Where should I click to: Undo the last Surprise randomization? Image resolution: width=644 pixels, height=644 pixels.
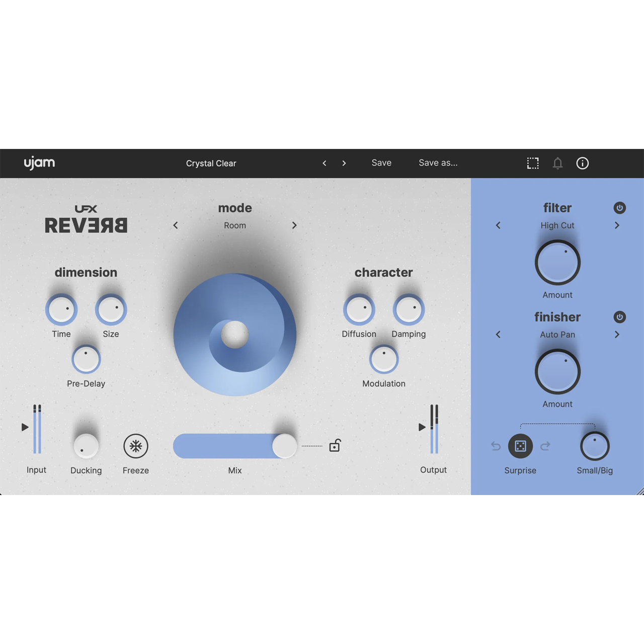pos(496,446)
